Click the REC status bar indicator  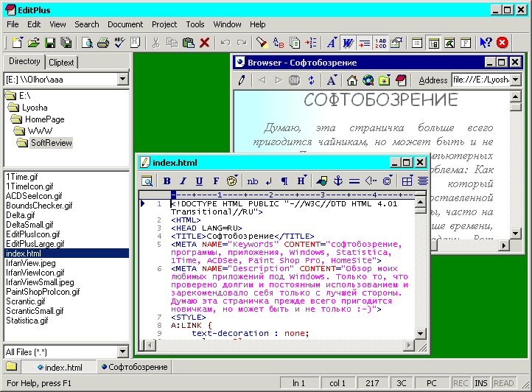(461, 383)
